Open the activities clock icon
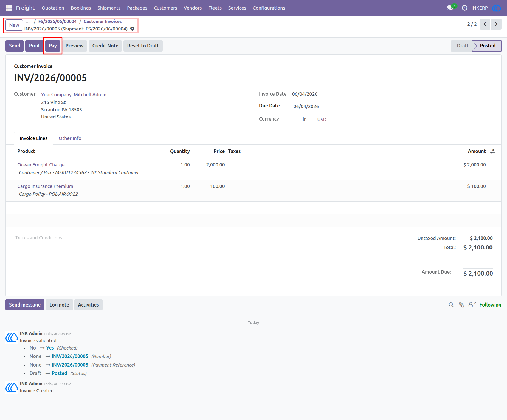 [464, 8]
